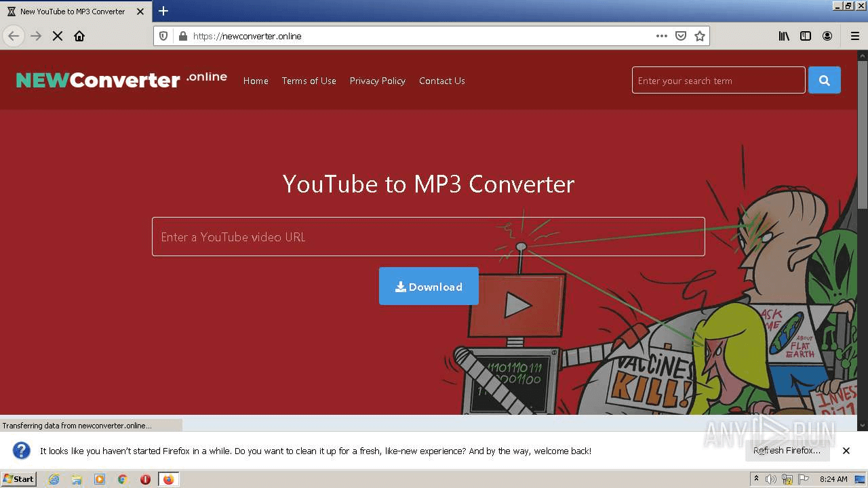868x488 pixels.
Task: Switch to Firefox taskbar button
Action: click(168, 479)
